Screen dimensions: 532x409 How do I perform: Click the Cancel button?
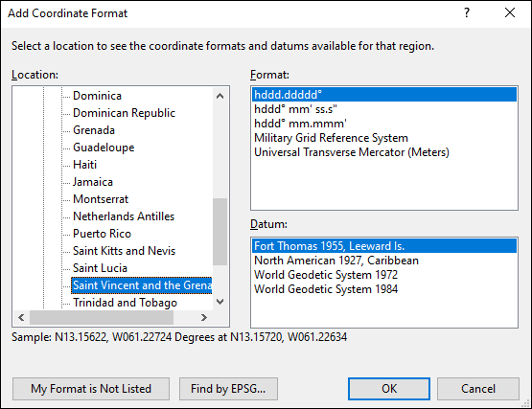tap(478, 389)
